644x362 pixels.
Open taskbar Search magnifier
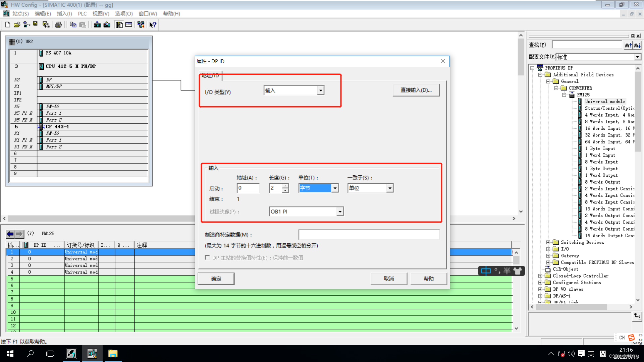pyautogui.click(x=30, y=354)
